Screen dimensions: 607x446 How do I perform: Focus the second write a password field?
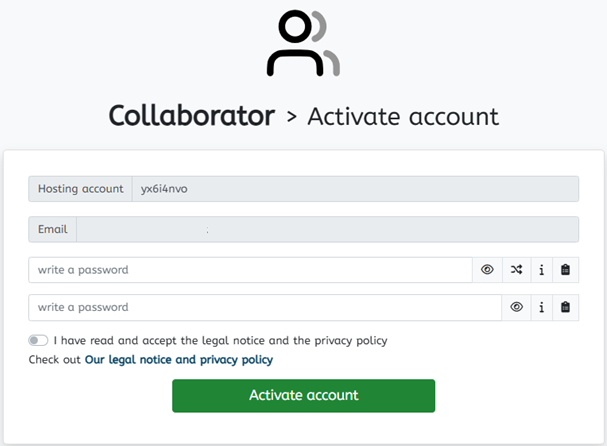click(265, 307)
